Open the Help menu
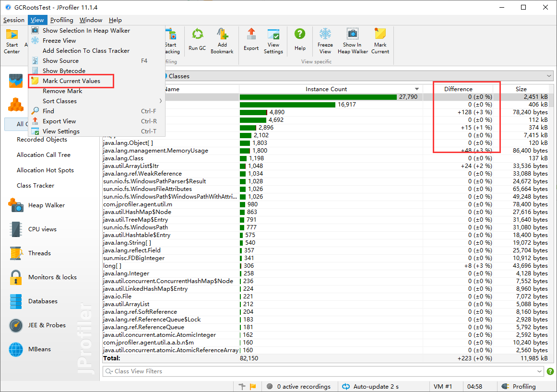 (115, 20)
